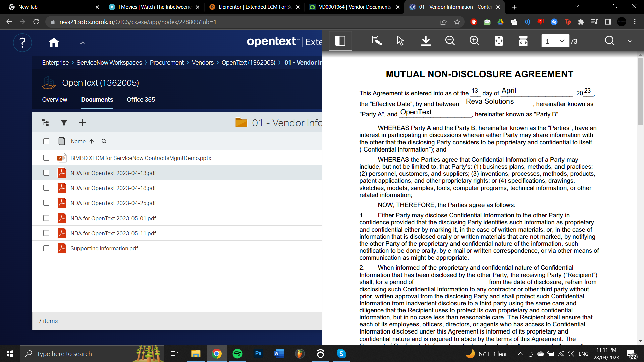Open Supporting Information.pdf link

click(104, 248)
